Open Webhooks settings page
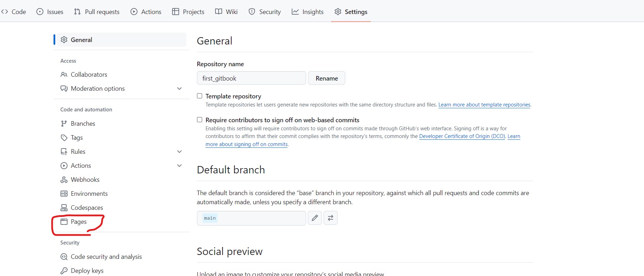The image size is (644, 276). coord(85,180)
